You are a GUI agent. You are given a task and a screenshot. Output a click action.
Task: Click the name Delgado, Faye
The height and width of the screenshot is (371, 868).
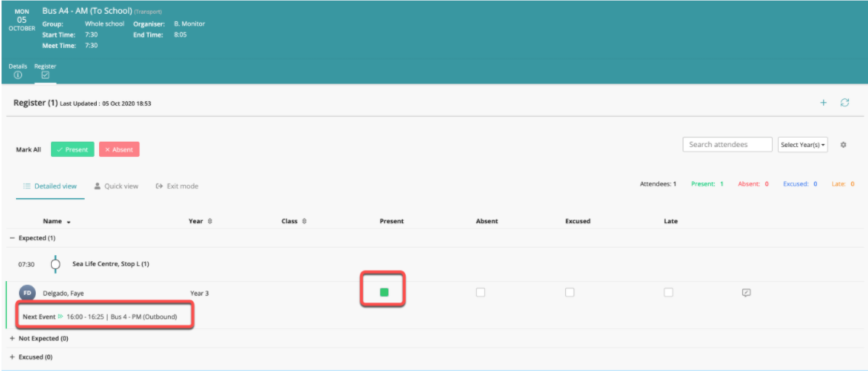pyautogui.click(x=63, y=293)
